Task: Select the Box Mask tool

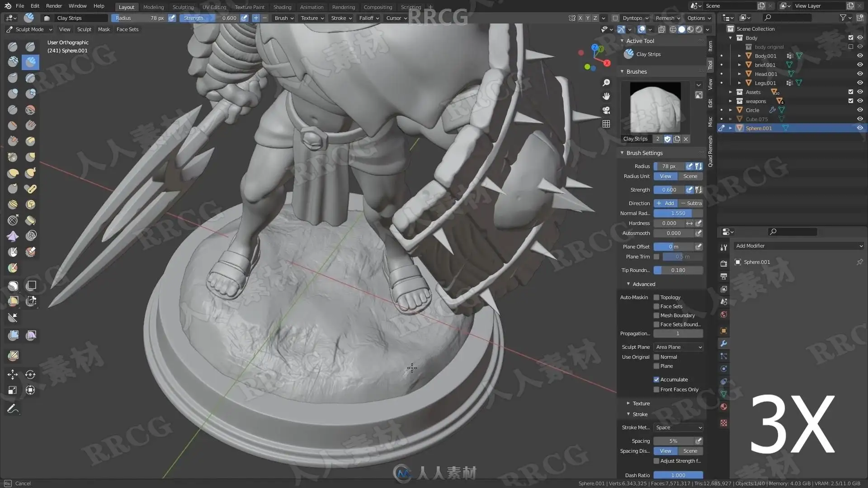Action: point(31,285)
